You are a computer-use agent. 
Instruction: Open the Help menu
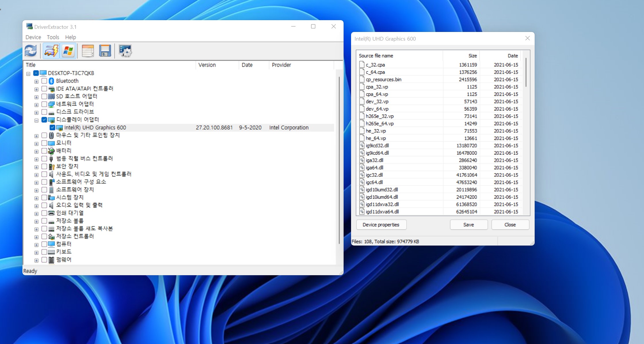click(x=71, y=37)
